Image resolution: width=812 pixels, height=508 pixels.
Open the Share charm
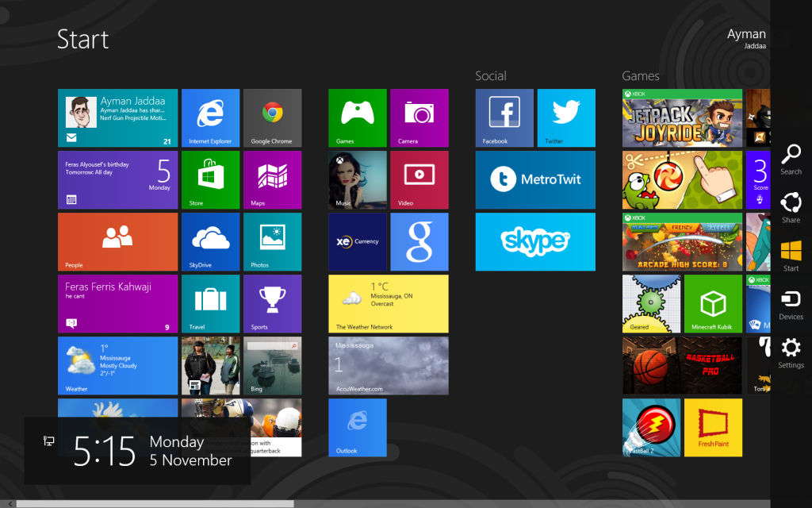[x=791, y=208]
